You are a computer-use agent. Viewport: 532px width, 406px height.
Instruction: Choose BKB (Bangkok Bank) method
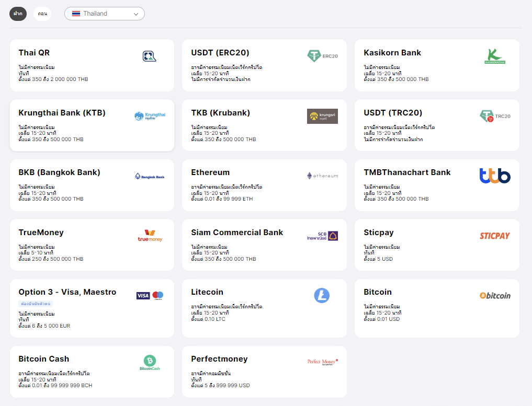click(x=92, y=185)
